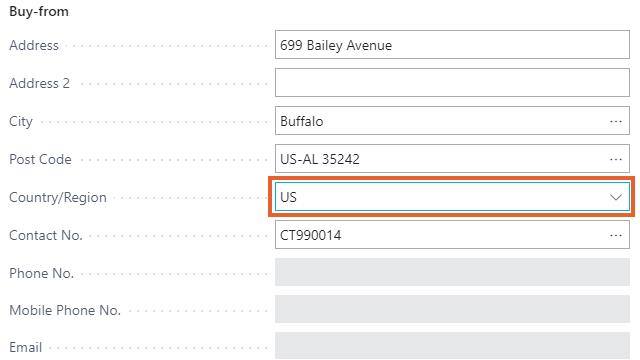Click the Country/Region field label
Viewport: 640px width, 360px height.
pyautogui.click(x=58, y=198)
